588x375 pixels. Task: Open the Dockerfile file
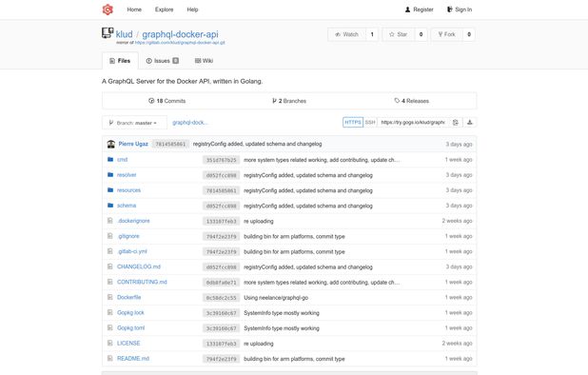coord(129,297)
